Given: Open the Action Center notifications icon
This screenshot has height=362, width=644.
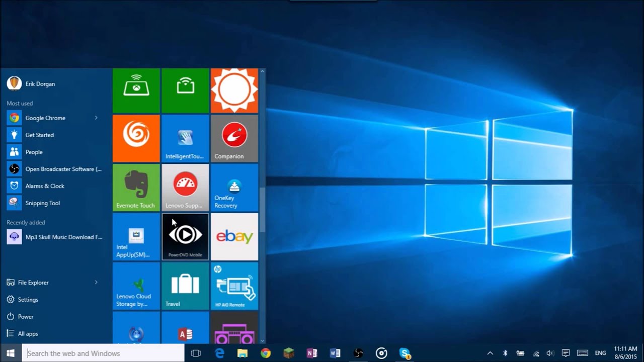Looking at the screenshot, I should (x=566, y=353).
